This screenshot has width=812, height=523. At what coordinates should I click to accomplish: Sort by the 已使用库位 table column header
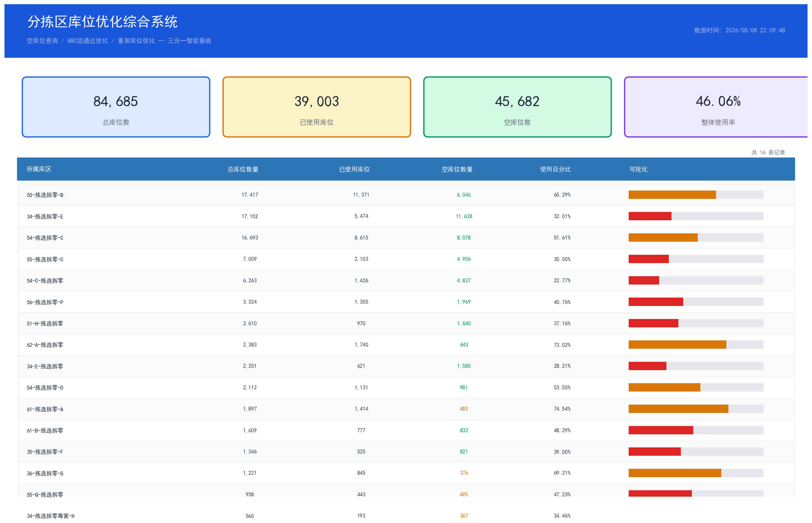click(x=354, y=169)
